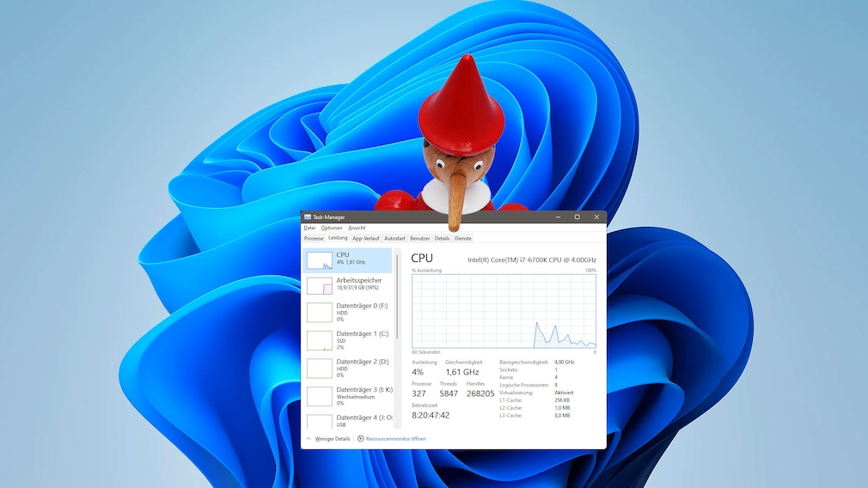Click the 5847 Threads value
The width and height of the screenshot is (868, 488).
449,393
